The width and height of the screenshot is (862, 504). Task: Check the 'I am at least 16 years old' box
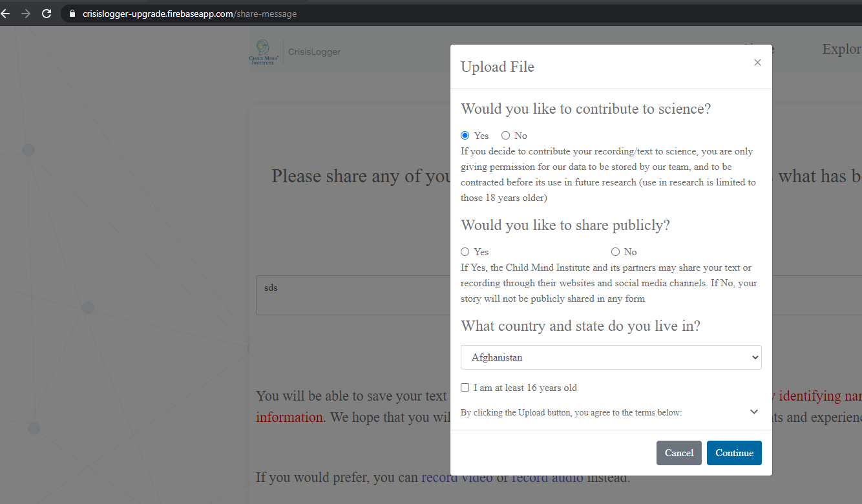pyautogui.click(x=465, y=387)
